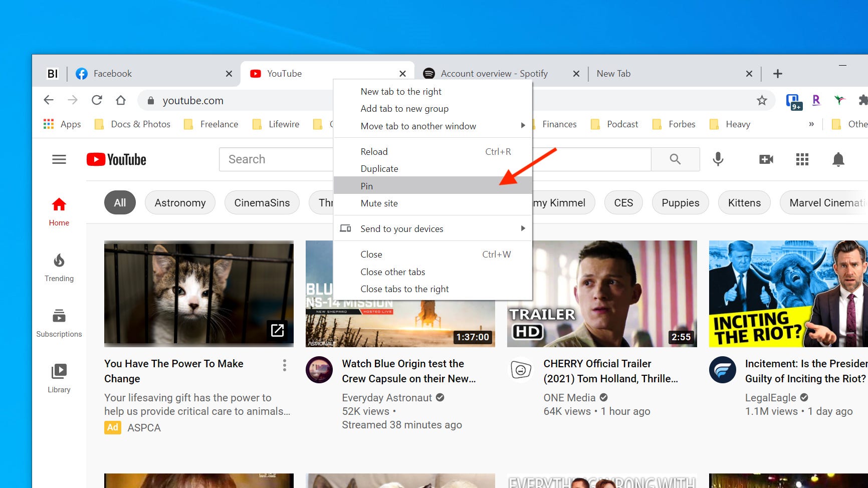Viewport: 868px width, 488px height.
Task: Filter by Puppies chip
Action: pyautogui.click(x=680, y=202)
